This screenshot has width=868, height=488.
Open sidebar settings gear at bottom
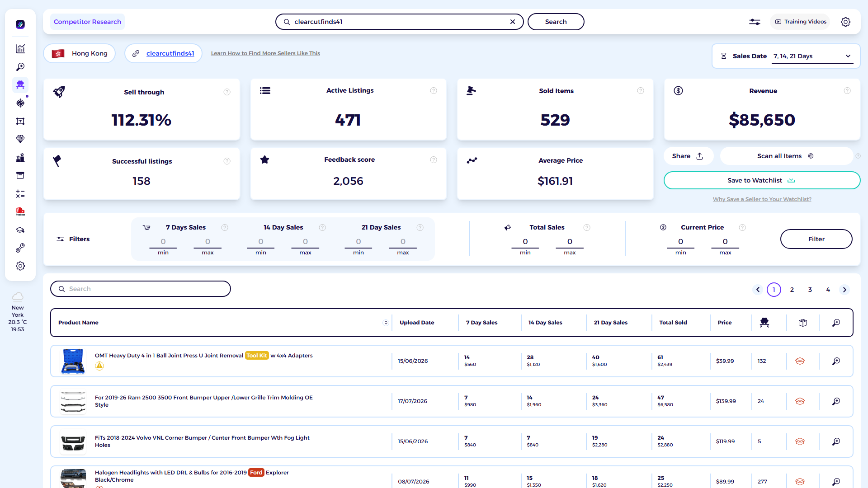[20, 266]
